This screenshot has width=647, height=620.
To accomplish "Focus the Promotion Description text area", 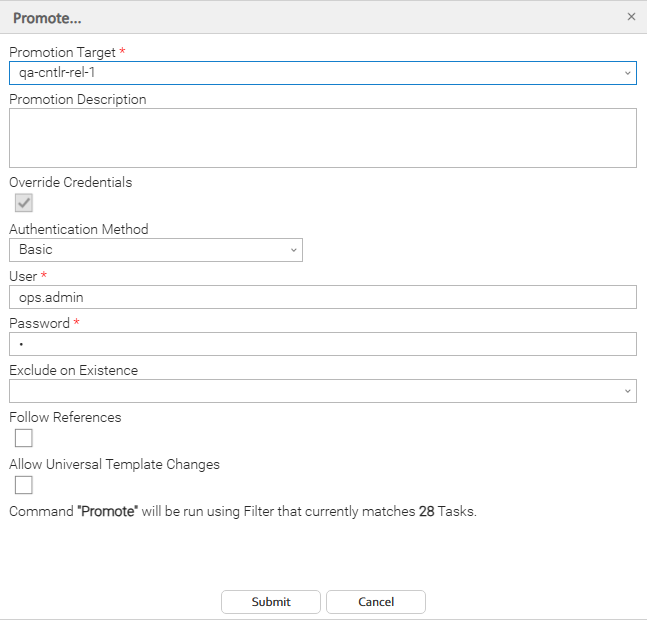I will [322, 138].
